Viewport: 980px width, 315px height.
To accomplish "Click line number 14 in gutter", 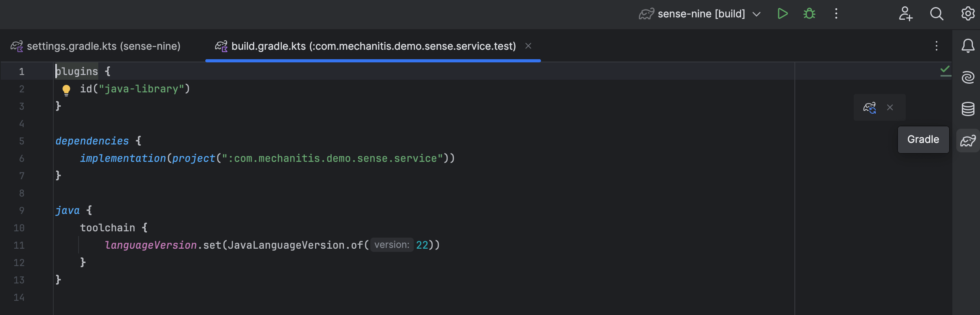I will [x=19, y=297].
